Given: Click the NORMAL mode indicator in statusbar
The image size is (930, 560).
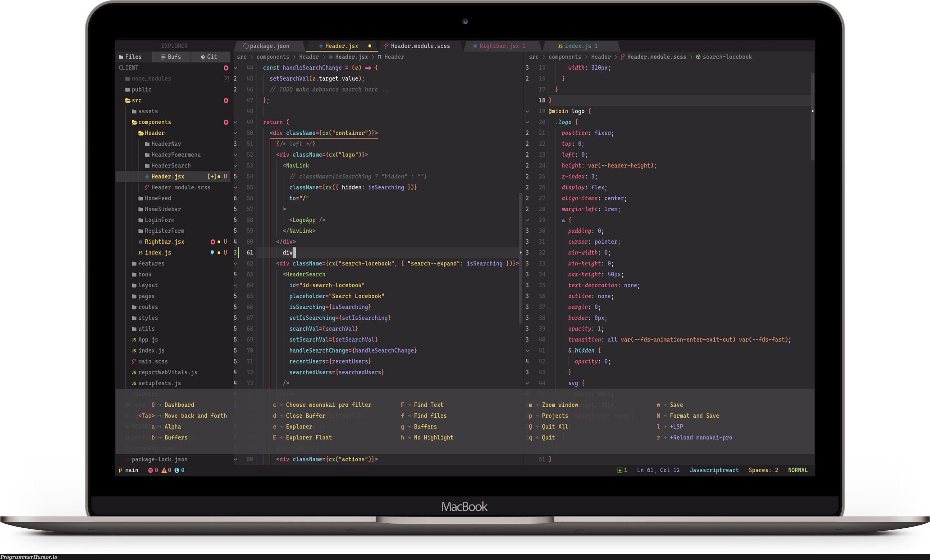Looking at the screenshot, I should coord(798,470).
